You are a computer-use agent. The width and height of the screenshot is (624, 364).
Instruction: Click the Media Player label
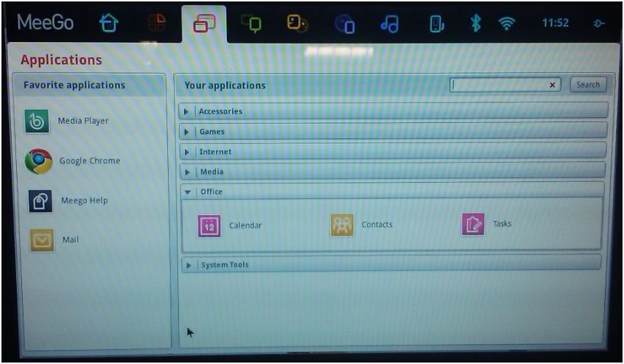[x=83, y=121]
